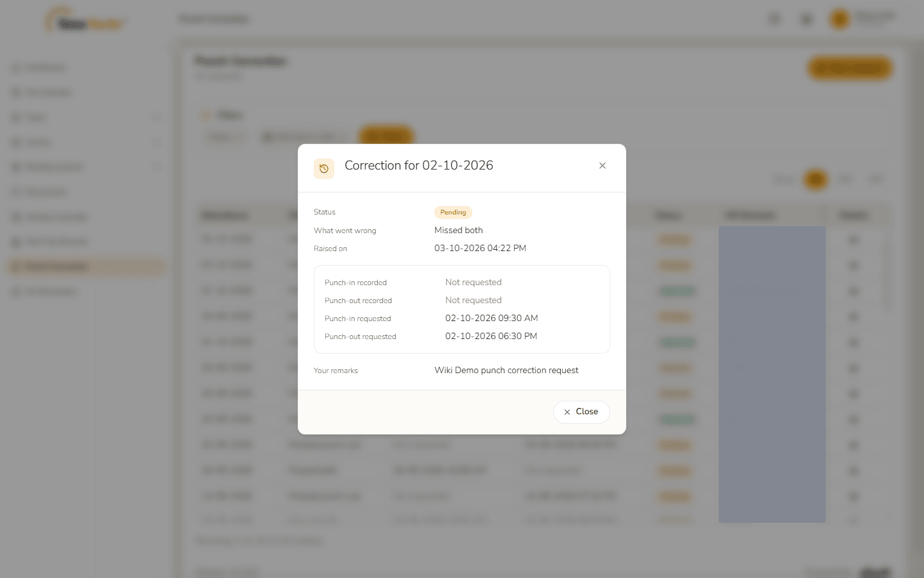Click the 'Punch-out requested' label

(360, 337)
